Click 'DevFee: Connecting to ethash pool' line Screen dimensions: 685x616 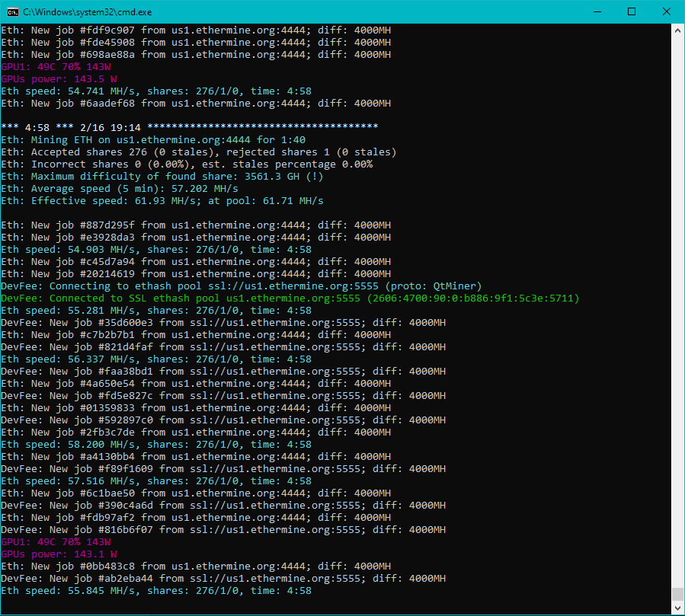[241, 286]
